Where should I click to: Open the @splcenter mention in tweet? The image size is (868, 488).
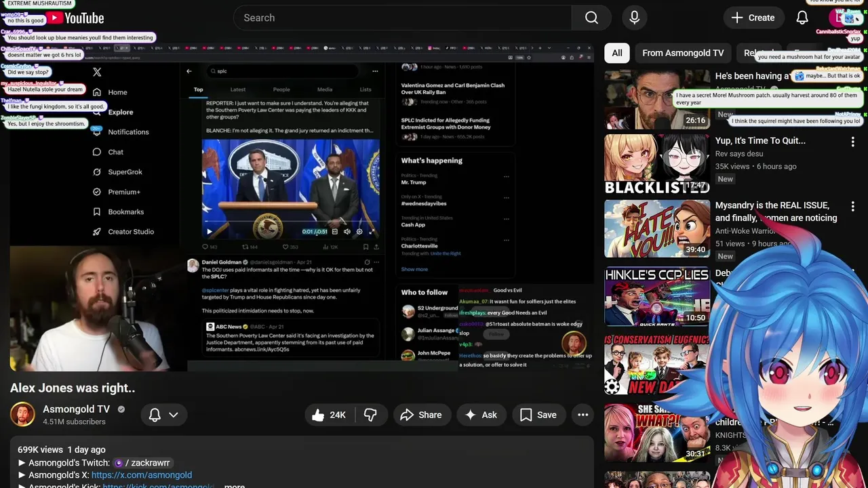(x=215, y=290)
